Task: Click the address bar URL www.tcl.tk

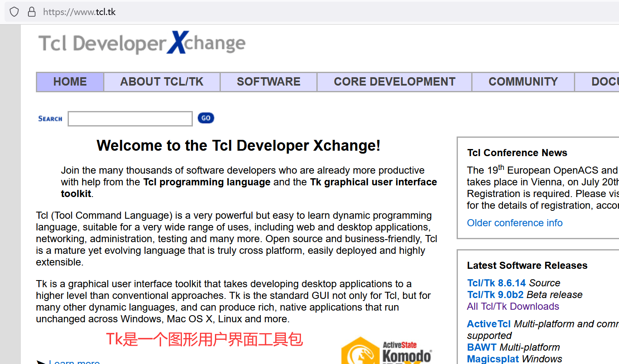Action: point(79,12)
